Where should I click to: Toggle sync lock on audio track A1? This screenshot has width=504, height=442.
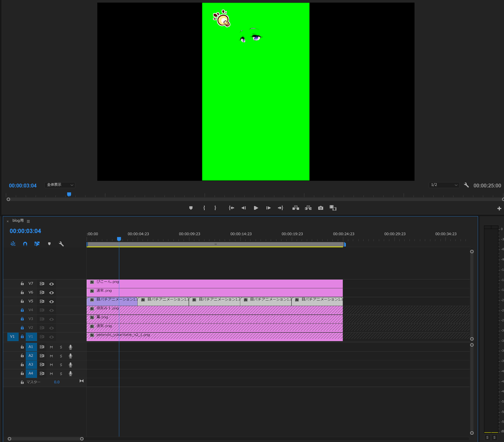click(42, 347)
